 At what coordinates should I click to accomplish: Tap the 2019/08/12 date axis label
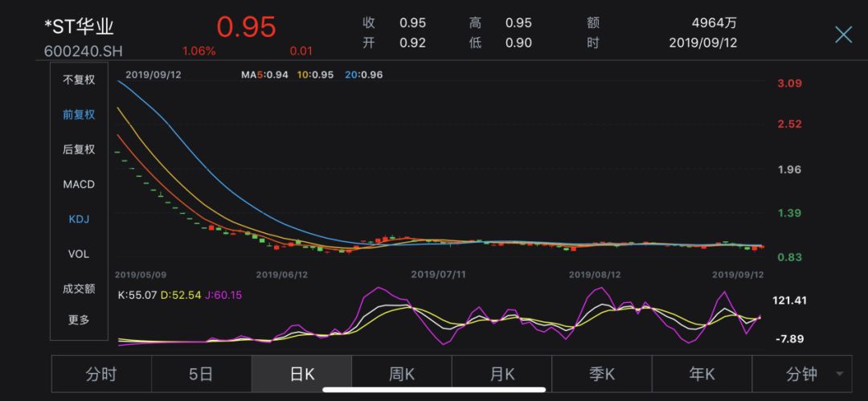tap(595, 274)
